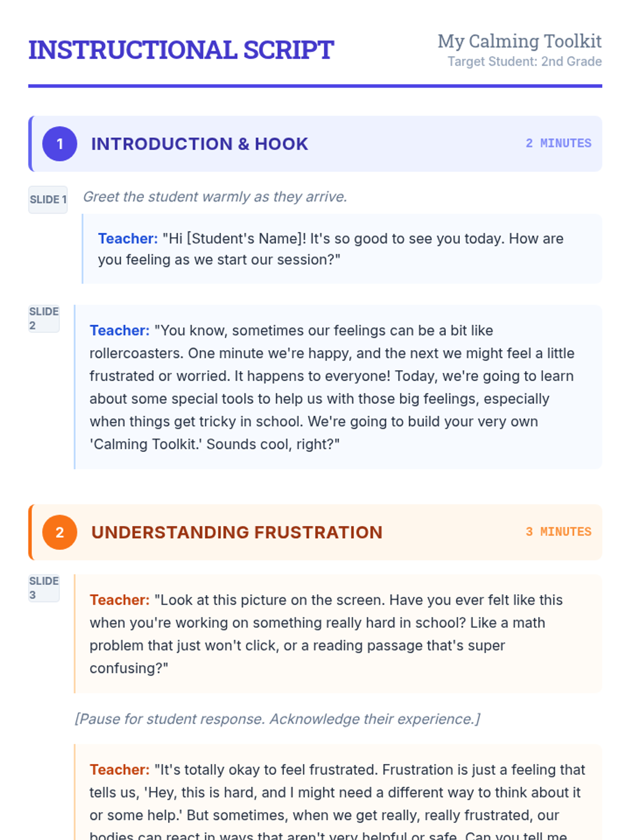
Task: Click the 'It's totally okay' dialogue box
Action: (338, 792)
